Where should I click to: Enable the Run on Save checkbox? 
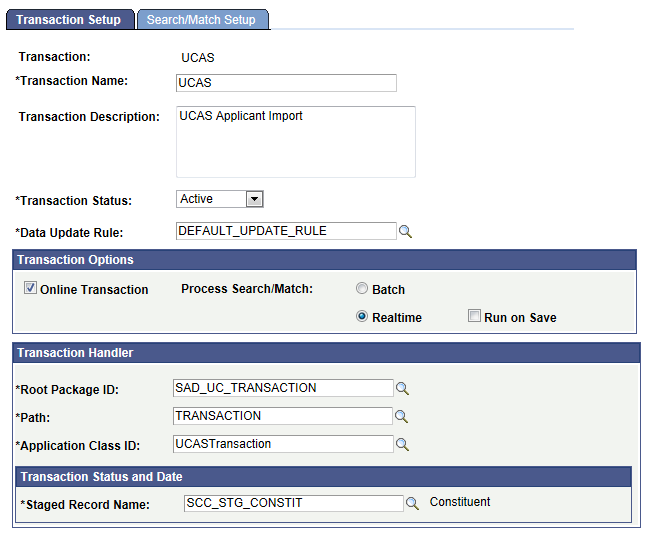pos(475,317)
